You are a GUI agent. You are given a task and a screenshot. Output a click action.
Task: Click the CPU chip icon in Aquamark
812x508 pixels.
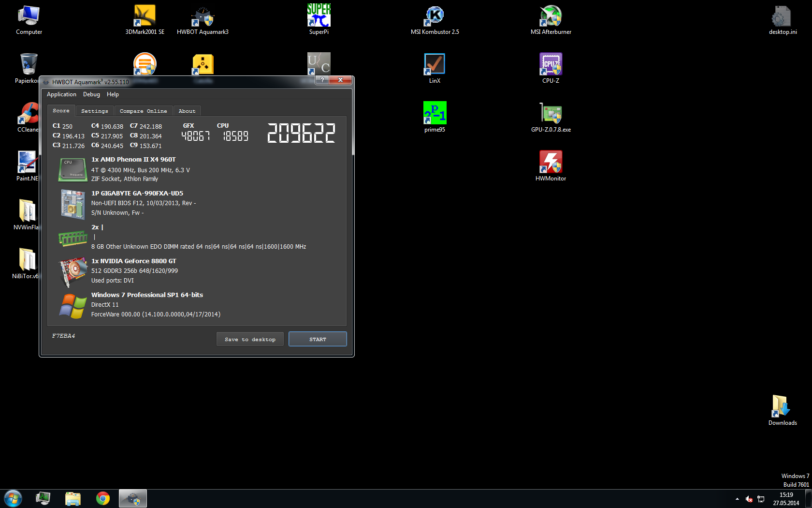tap(72, 169)
